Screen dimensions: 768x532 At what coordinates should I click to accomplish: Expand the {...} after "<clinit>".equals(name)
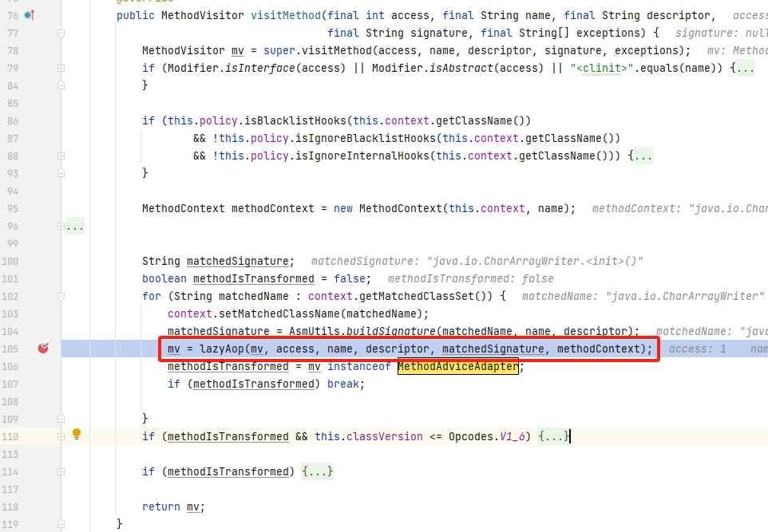742,68
